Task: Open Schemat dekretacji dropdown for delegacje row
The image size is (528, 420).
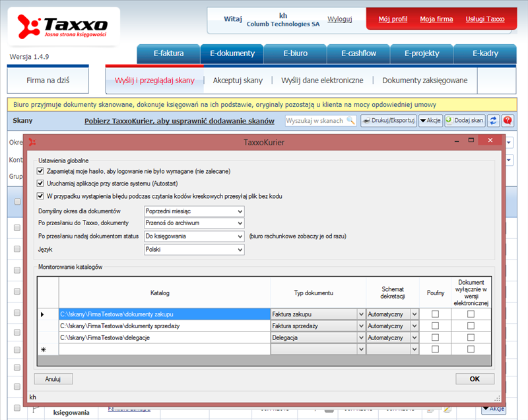Action: coord(392,337)
